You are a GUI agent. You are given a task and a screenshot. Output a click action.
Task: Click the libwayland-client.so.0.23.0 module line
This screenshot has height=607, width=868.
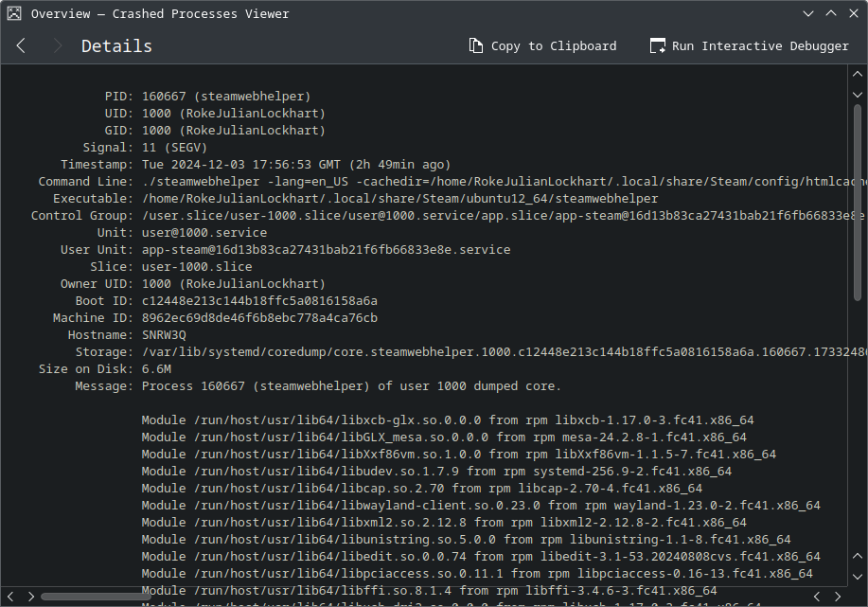pyautogui.click(x=481, y=506)
